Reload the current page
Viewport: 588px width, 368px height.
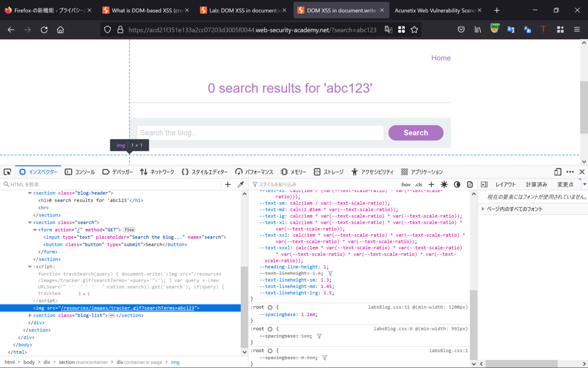tap(44, 30)
